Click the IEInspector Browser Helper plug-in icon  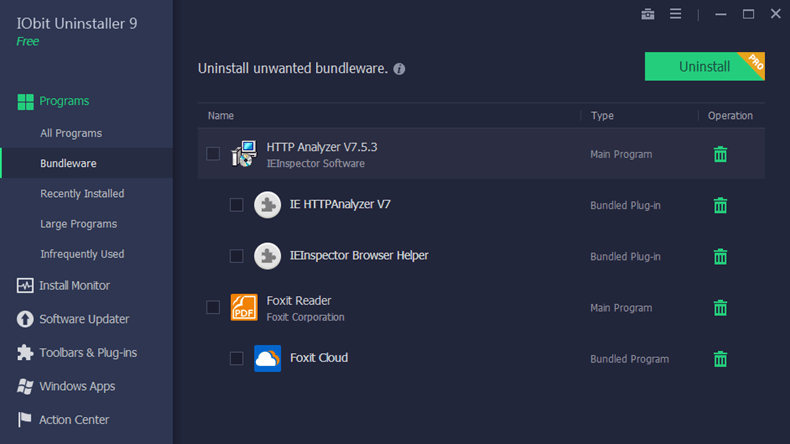(268, 256)
